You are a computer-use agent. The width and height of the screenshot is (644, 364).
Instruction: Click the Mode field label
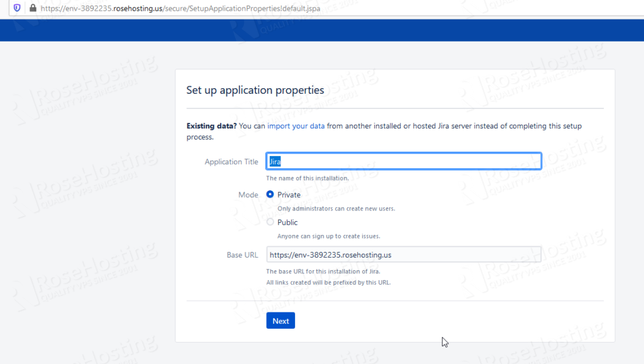[x=248, y=195]
